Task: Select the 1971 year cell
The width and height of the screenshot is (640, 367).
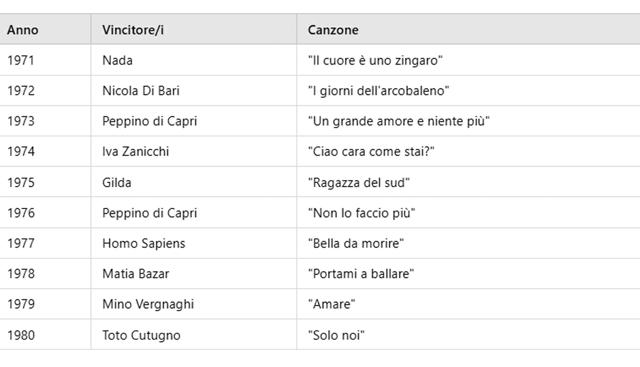Action: click(20, 60)
